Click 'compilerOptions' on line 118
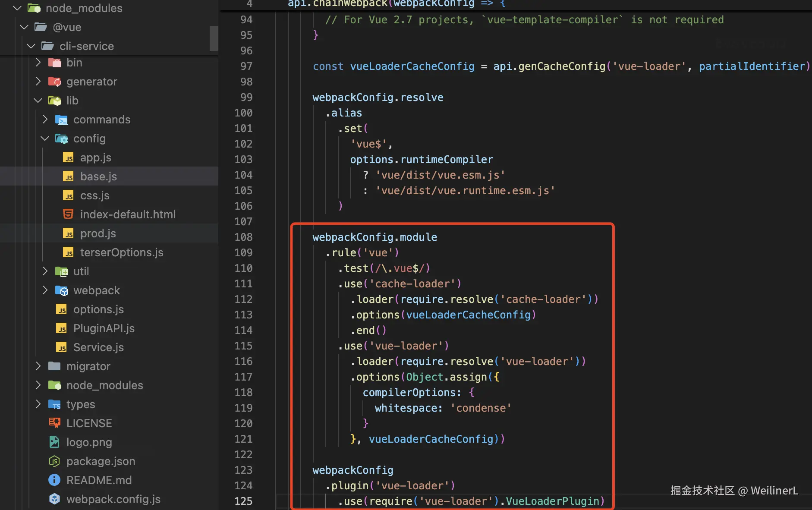812x510 pixels. click(x=409, y=393)
